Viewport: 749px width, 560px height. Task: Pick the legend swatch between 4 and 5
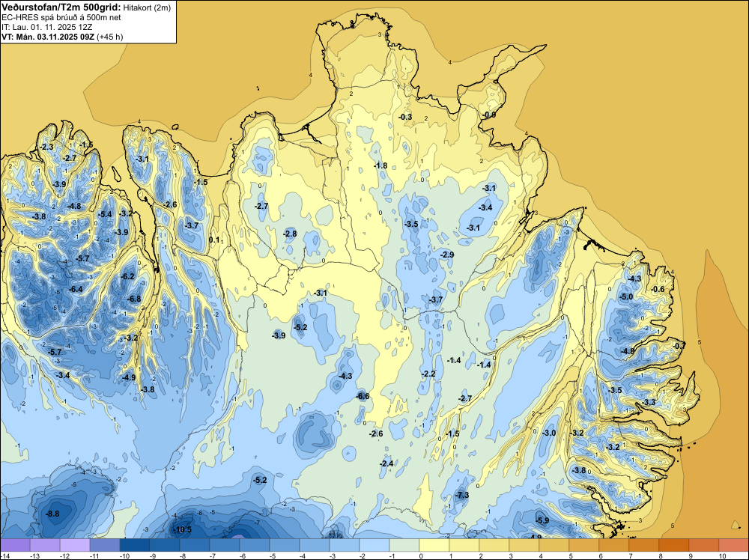554,545
